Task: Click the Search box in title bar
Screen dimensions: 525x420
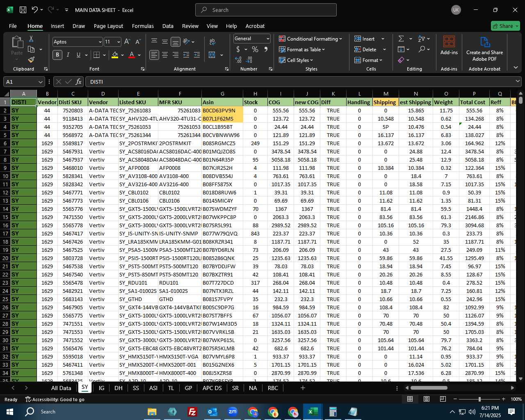Action: click(x=266, y=10)
